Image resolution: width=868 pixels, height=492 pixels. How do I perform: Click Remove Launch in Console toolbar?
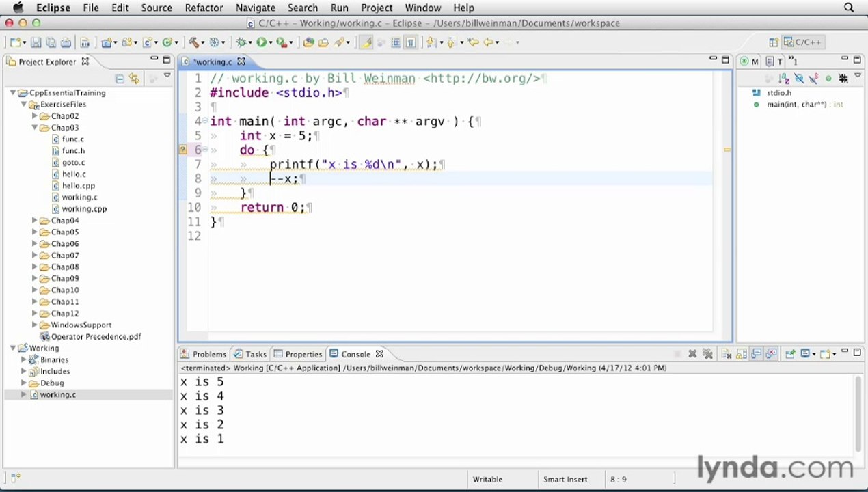point(692,354)
